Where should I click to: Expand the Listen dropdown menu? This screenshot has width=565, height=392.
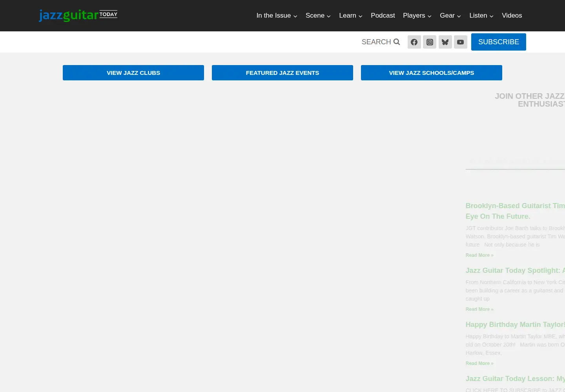[x=481, y=16]
